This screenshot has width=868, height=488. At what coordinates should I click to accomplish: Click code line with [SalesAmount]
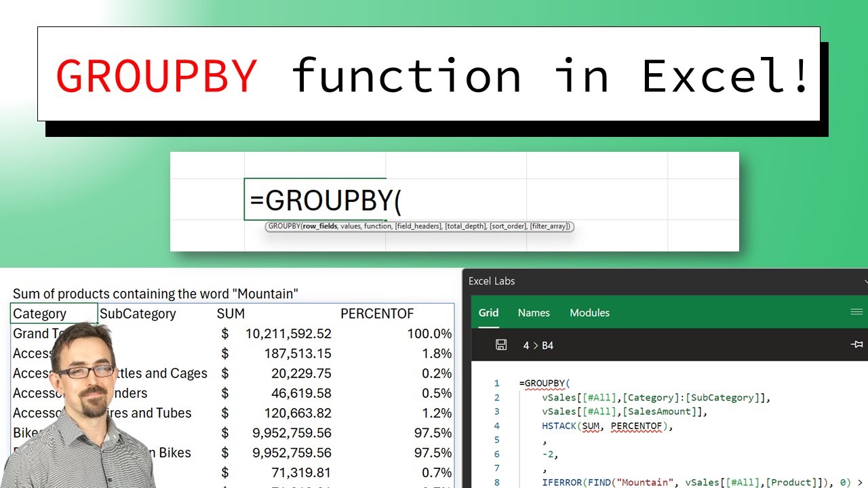click(x=625, y=411)
